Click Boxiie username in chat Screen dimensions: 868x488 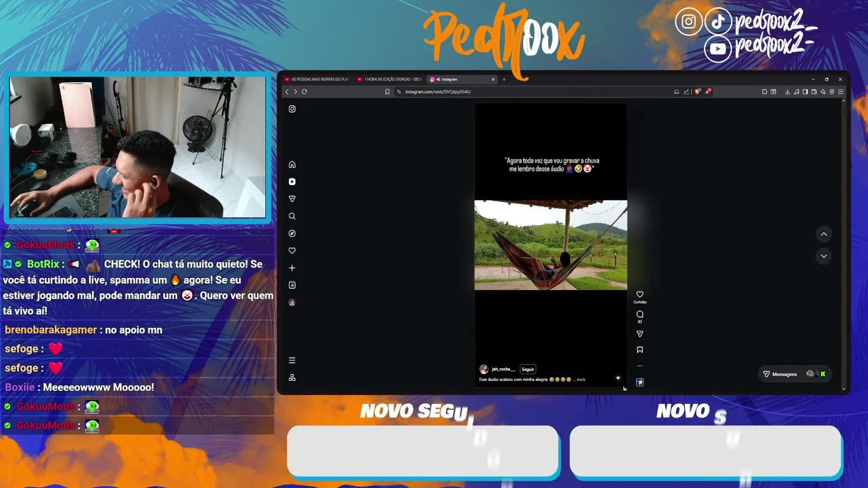20,387
